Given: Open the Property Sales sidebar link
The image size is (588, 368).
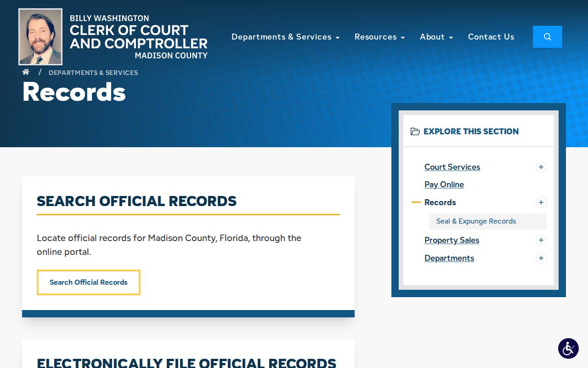Looking at the screenshot, I should coord(452,240).
